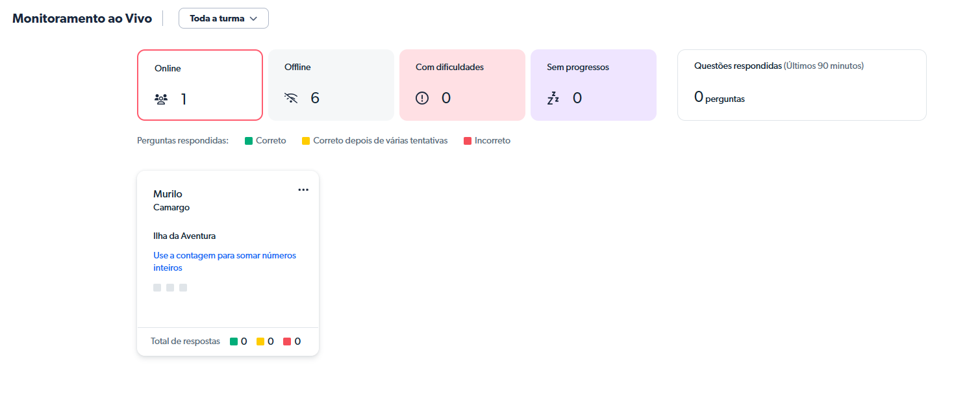Click the Monitoramento ao Vivo page title

[82, 18]
